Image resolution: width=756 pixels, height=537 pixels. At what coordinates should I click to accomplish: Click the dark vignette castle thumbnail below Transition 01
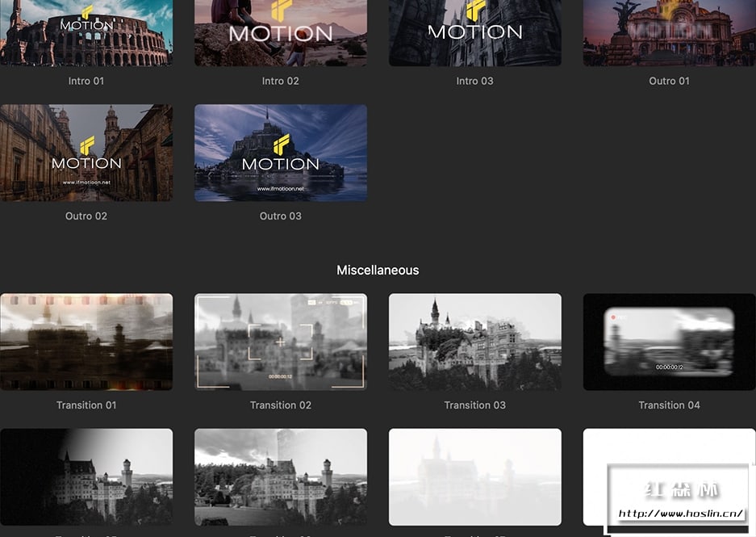(x=86, y=476)
